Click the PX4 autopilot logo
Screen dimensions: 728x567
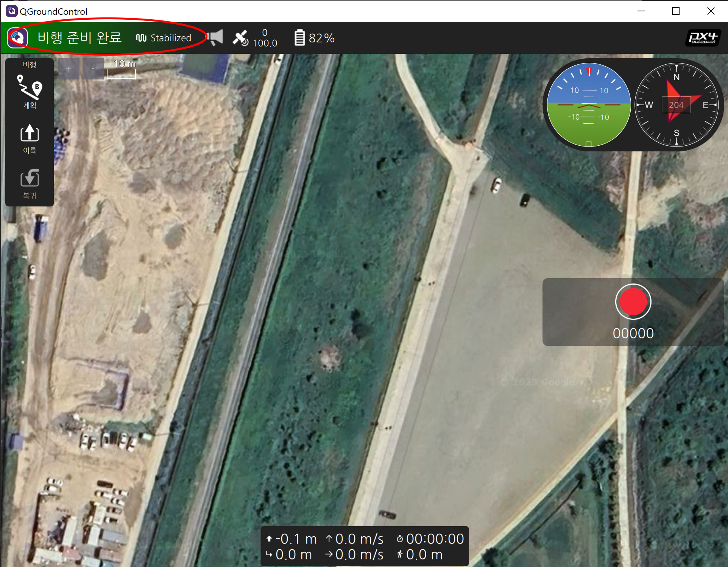pyautogui.click(x=703, y=38)
